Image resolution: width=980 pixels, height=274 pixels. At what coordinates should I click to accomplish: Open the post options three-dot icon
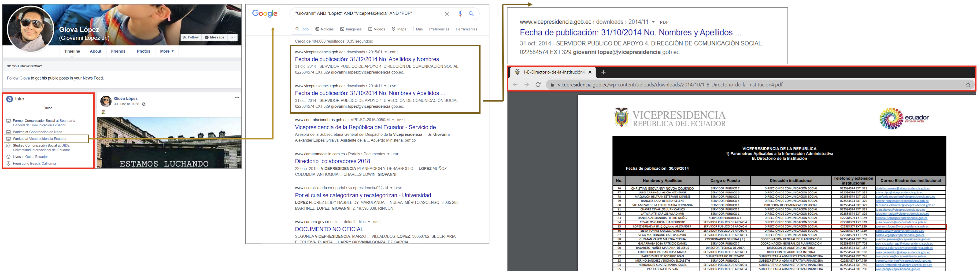click(x=237, y=98)
